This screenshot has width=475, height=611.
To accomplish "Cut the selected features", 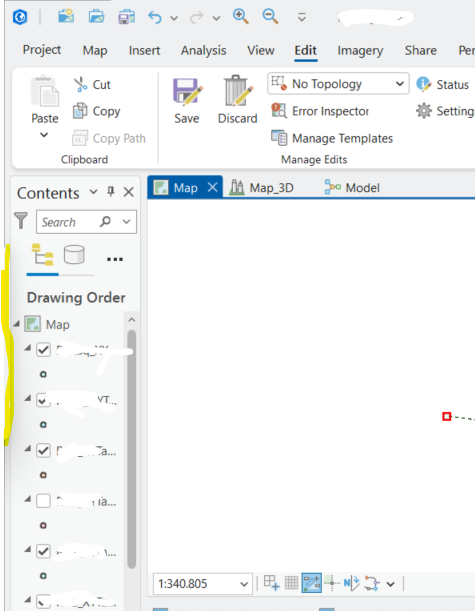I will [x=92, y=85].
